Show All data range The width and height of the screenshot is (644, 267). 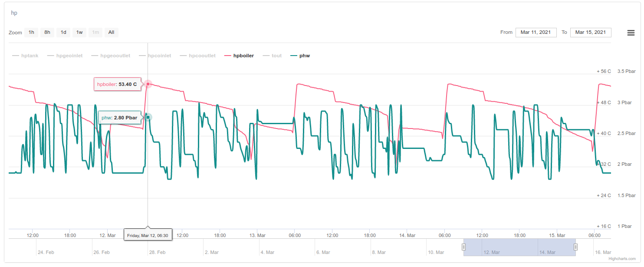(112, 32)
